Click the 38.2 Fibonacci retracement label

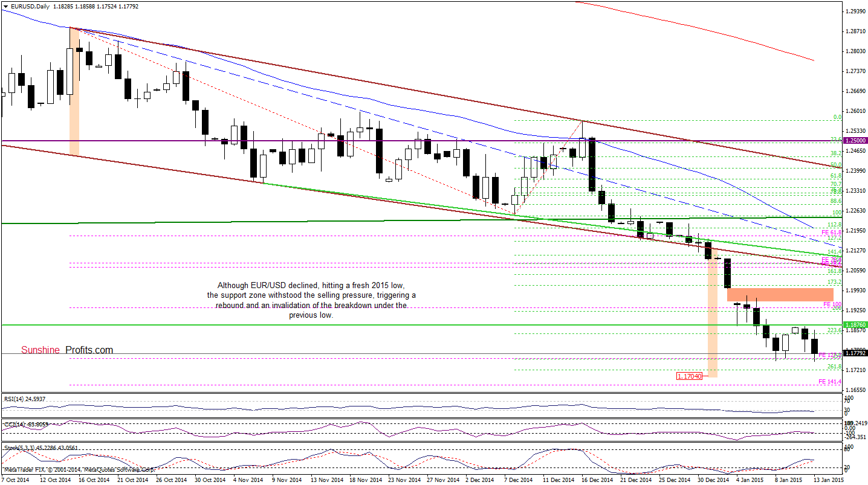click(836, 153)
